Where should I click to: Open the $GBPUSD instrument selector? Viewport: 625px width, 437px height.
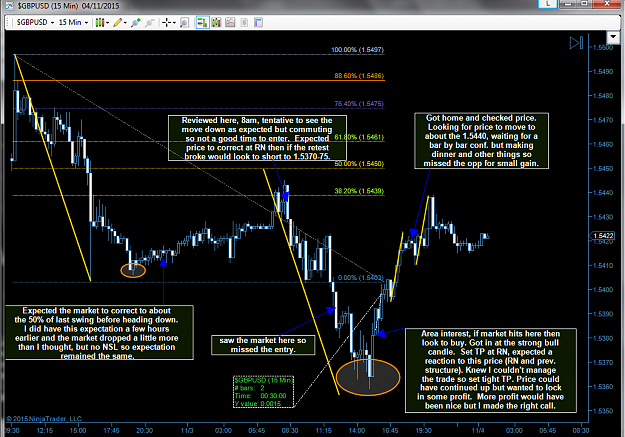coord(35,22)
